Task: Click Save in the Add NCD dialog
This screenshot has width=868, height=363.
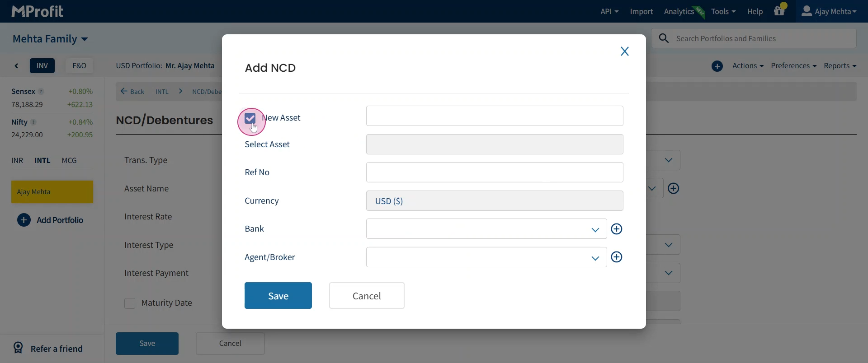Action: point(278,296)
